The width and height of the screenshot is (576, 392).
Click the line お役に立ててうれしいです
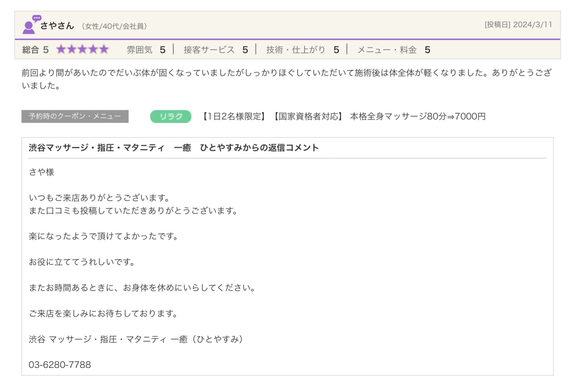coord(82,262)
